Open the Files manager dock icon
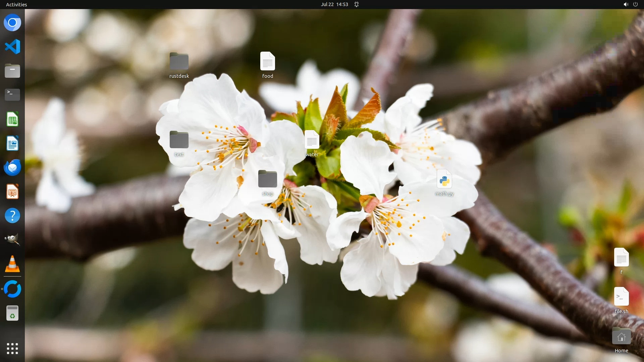The width and height of the screenshot is (644, 362). point(12,71)
